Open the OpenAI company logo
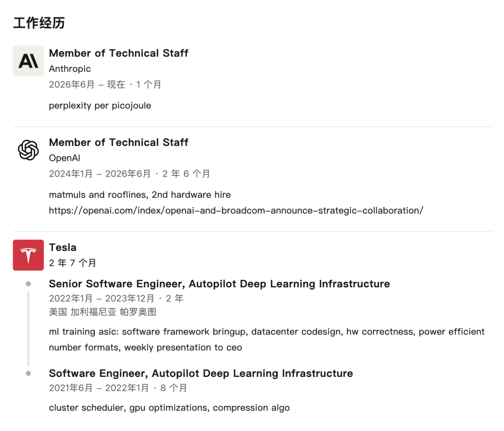 click(x=28, y=150)
